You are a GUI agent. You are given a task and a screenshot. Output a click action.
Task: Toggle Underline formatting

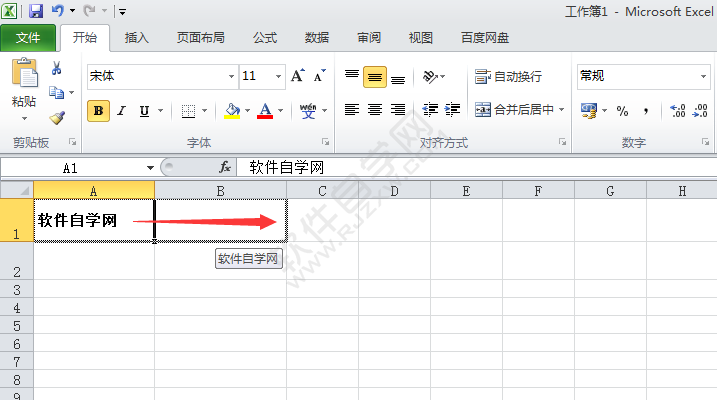click(x=144, y=111)
